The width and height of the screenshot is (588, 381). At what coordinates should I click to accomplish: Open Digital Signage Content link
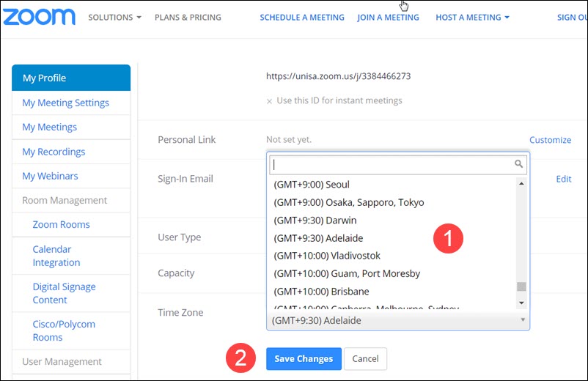click(64, 293)
